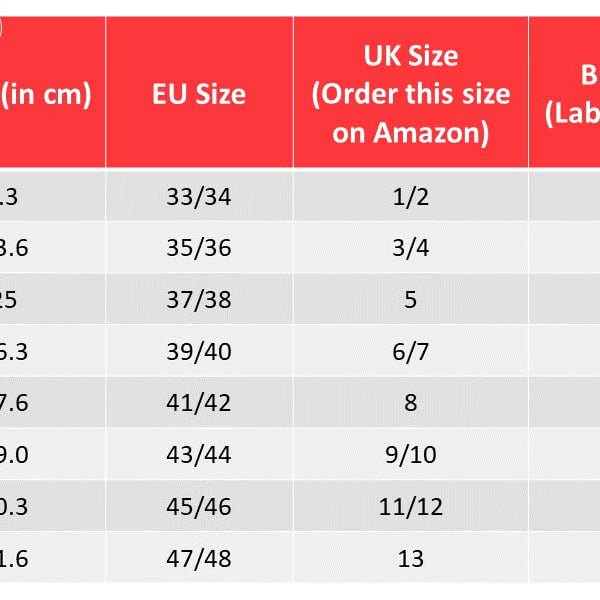Click the "(in cm)" column header
This screenshot has width=600, height=600.
(x=46, y=94)
